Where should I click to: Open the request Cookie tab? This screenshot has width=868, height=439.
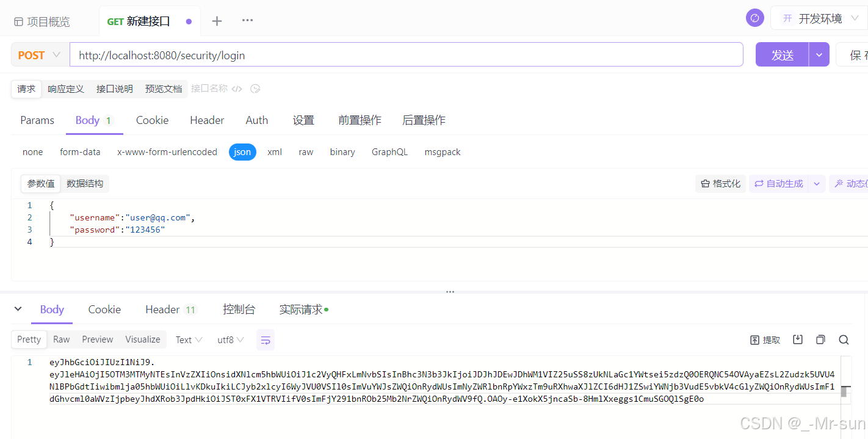152,120
